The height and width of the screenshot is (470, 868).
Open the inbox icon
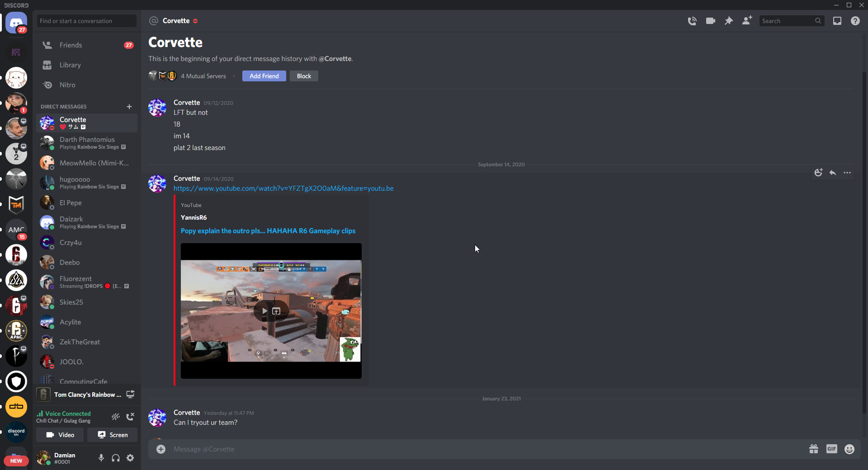coord(837,21)
